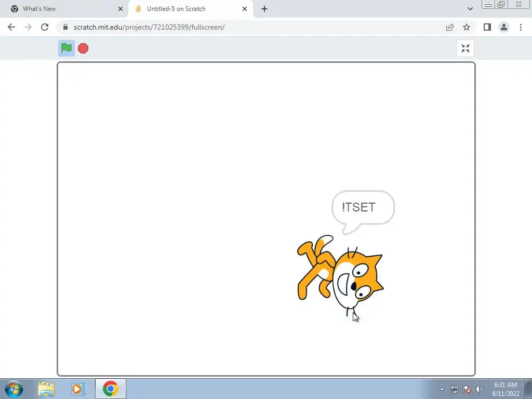Restore down the Chrome window

501,5
